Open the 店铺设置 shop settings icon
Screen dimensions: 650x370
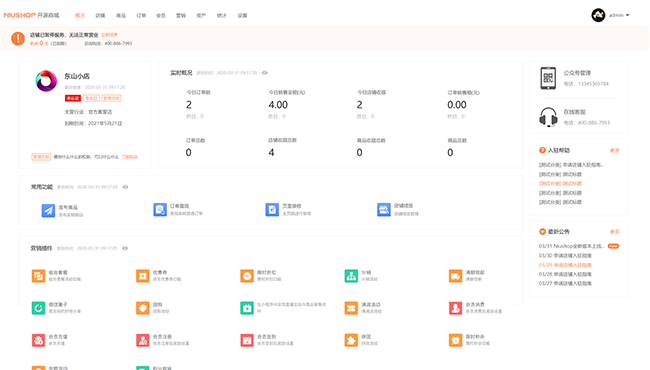click(x=384, y=210)
